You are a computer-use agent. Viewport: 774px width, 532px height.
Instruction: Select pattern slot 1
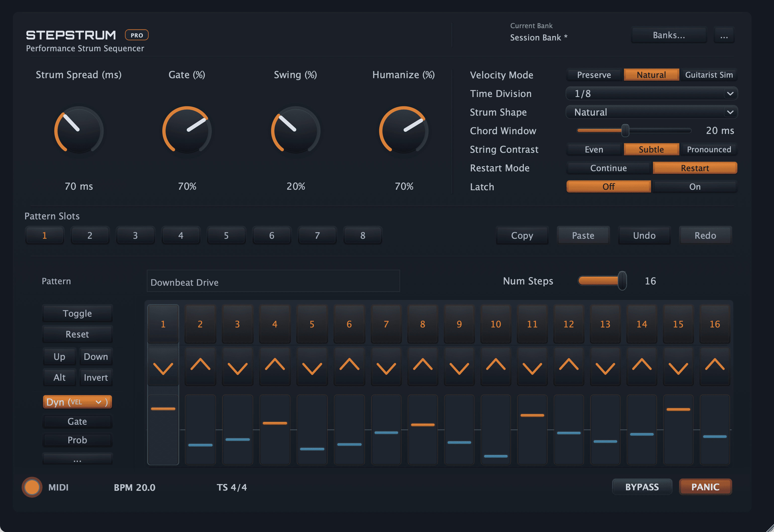(44, 235)
